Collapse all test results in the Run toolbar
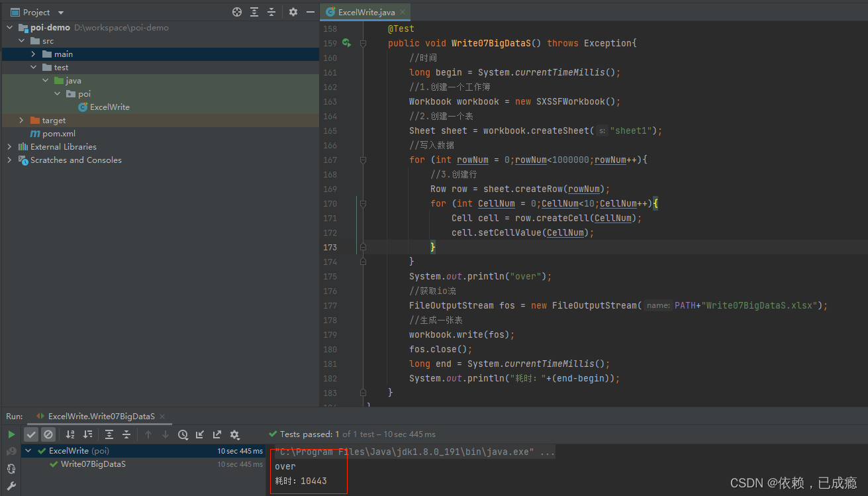 (x=126, y=434)
